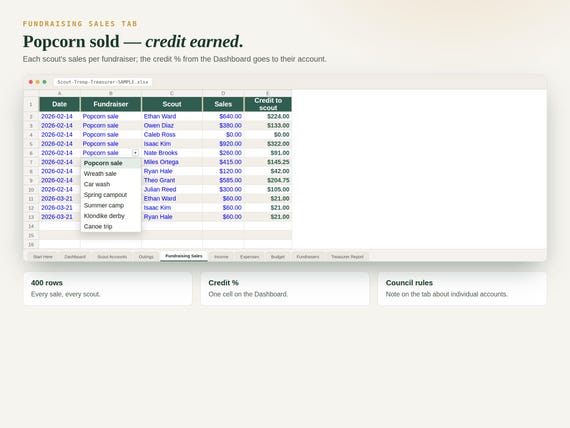Click the Credit % info card

click(x=285, y=288)
